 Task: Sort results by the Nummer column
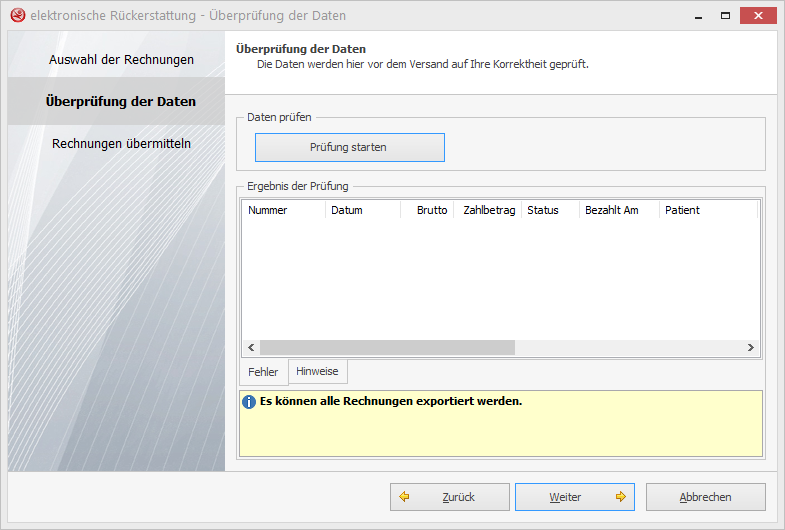pos(283,210)
